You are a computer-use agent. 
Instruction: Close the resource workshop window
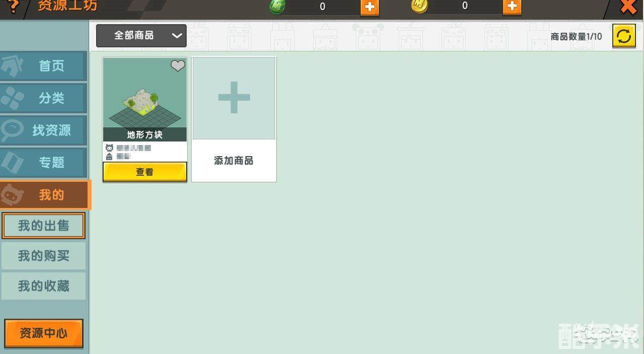(628, 7)
